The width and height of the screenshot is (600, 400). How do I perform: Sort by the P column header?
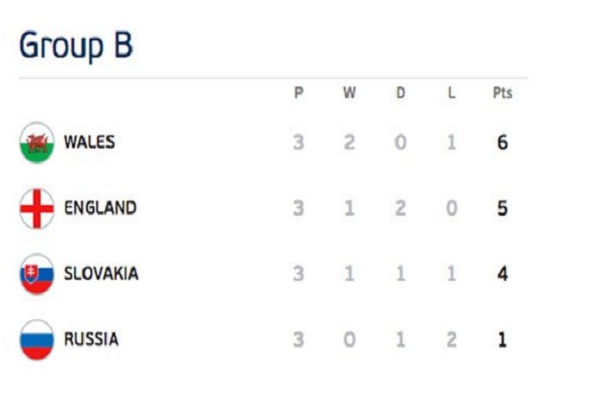[x=299, y=93]
